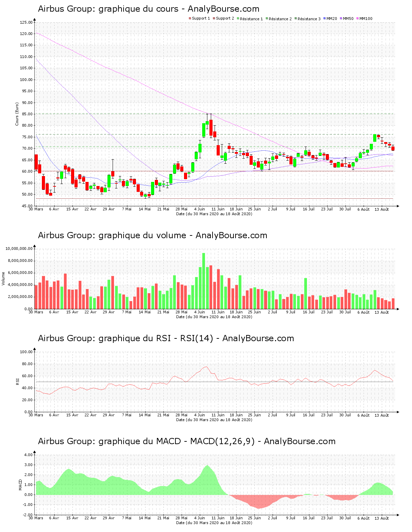412x532 pixels.
Task: Click '11 Juin' date on the volume chart
Action: [x=218, y=312]
